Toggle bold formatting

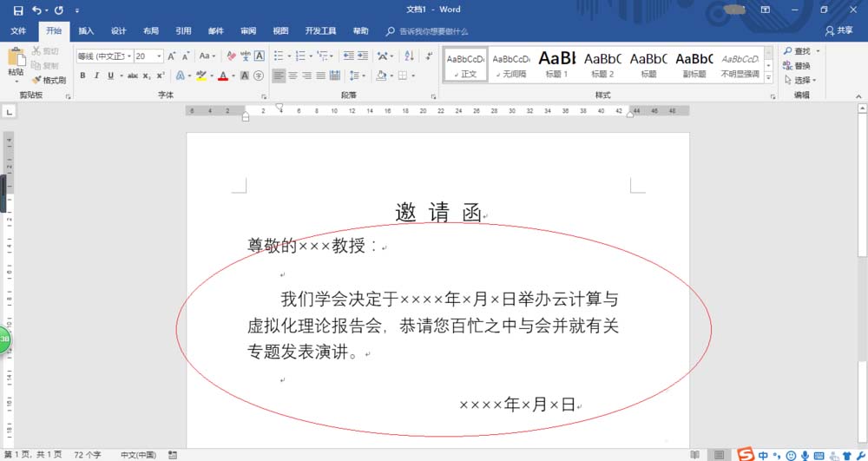tap(82, 76)
